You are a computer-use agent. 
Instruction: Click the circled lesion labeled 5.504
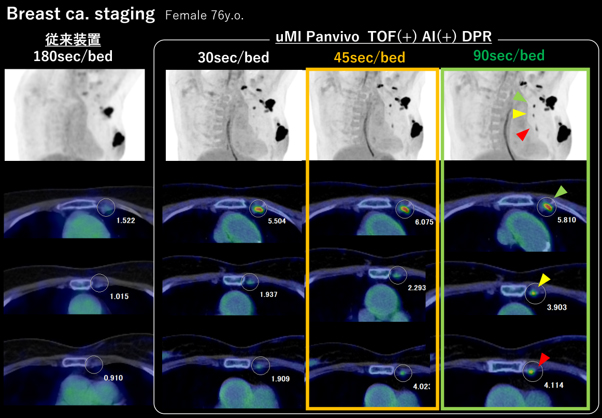click(x=258, y=209)
